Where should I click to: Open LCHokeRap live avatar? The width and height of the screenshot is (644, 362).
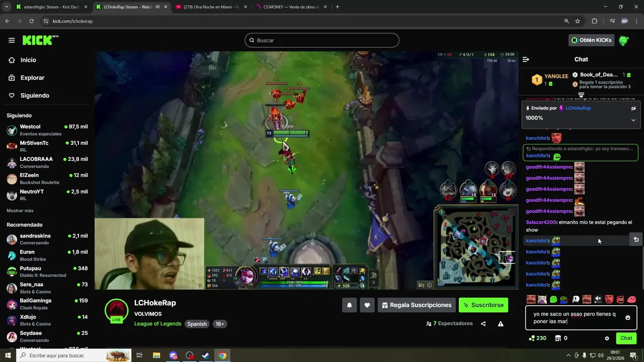coord(116,310)
